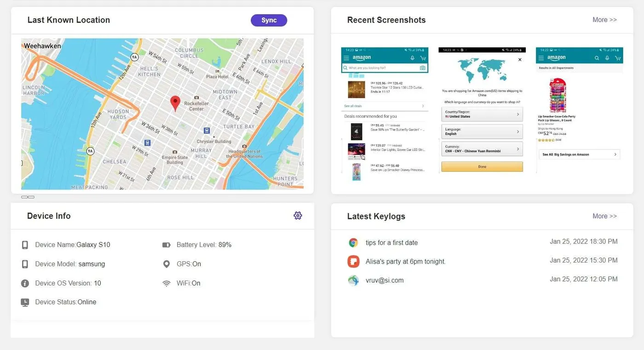Screen dimensions: 644x350
Task: Click Chrysler Building label on map
Action: pyautogui.click(x=214, y=142)
